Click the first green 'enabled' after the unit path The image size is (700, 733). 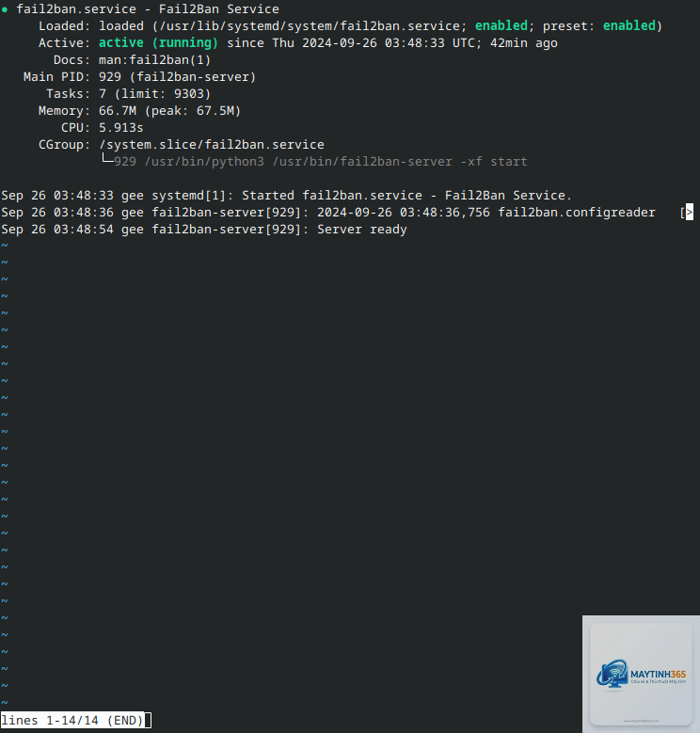tap(501, 25)
